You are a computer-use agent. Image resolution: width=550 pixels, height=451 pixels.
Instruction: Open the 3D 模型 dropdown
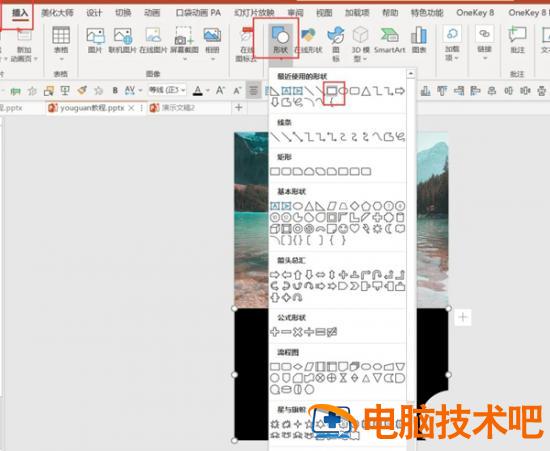360,43
